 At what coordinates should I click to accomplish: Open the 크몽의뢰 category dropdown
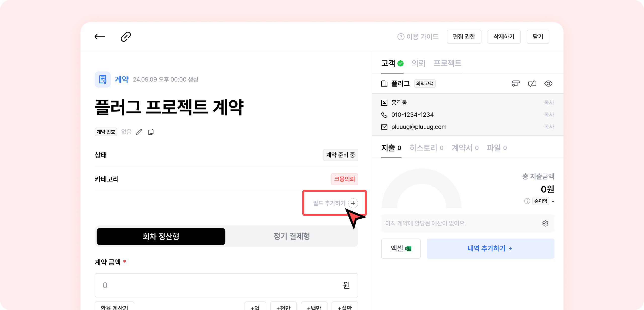(x=344, y=179)
